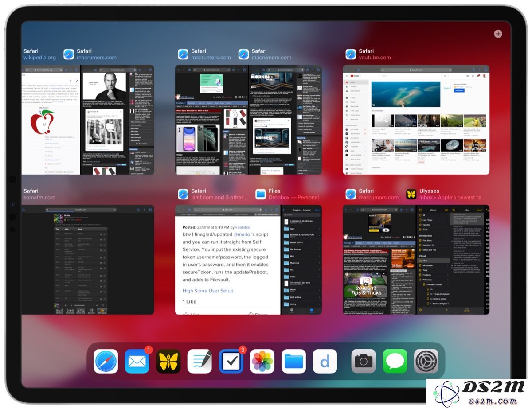Tap the somafm.com header label
Image resolution: width=532 pixels, height=409 pixels.
click(39, 197)
